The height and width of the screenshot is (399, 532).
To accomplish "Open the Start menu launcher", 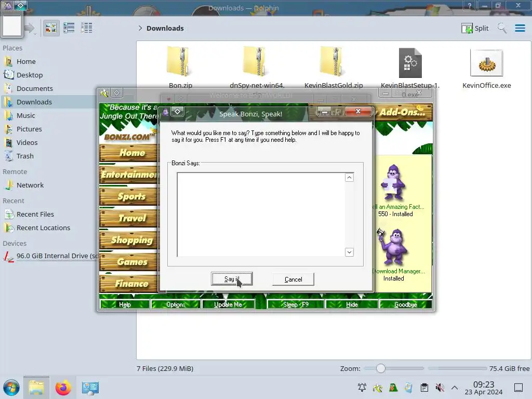I will tap(11, 388).
